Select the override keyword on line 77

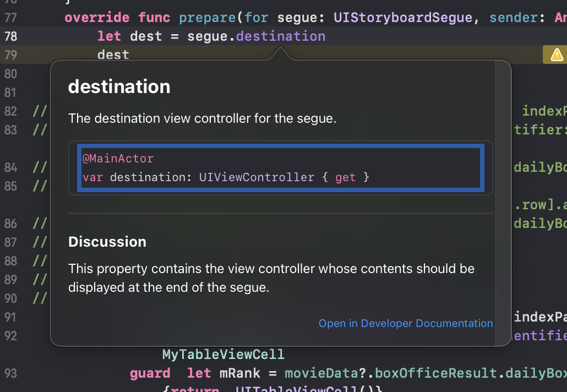click(x=97, y=18)
